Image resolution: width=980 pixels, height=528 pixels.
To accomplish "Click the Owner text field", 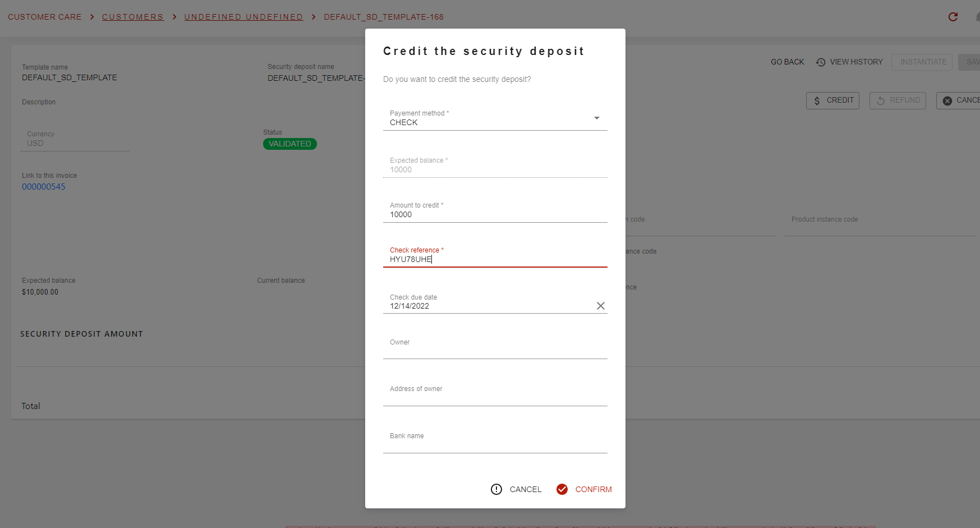I will click(495, 347).
